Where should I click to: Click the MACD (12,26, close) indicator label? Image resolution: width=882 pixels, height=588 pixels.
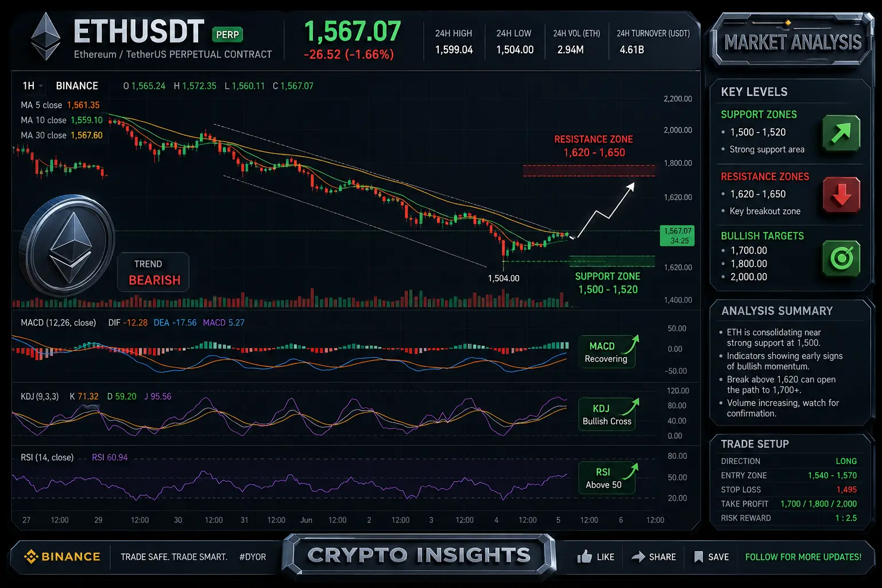(58, 323)
